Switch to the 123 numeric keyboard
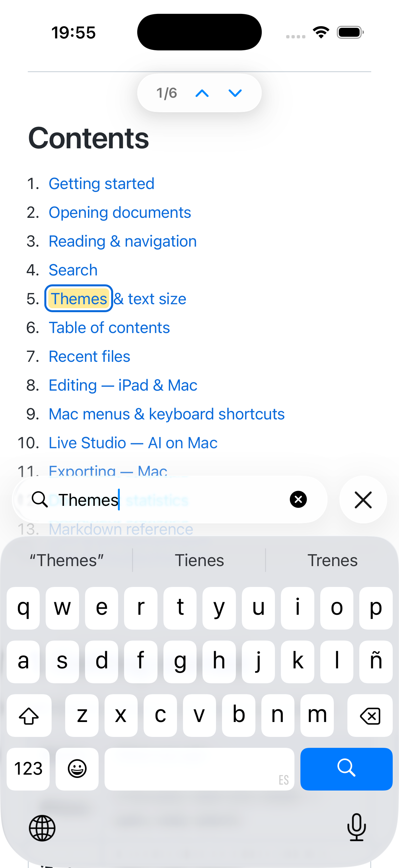This screenshot has height=868, width=399. click(x=28, y=769)
